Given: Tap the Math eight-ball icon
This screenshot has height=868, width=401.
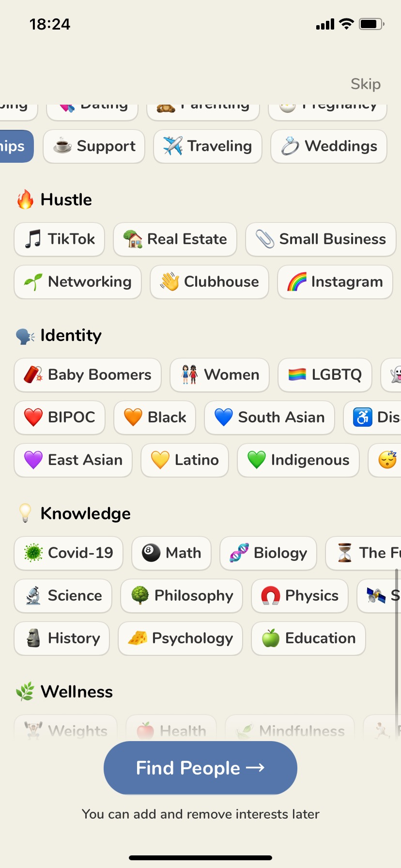Looking at the screenshot, I should tap(151, 553).
